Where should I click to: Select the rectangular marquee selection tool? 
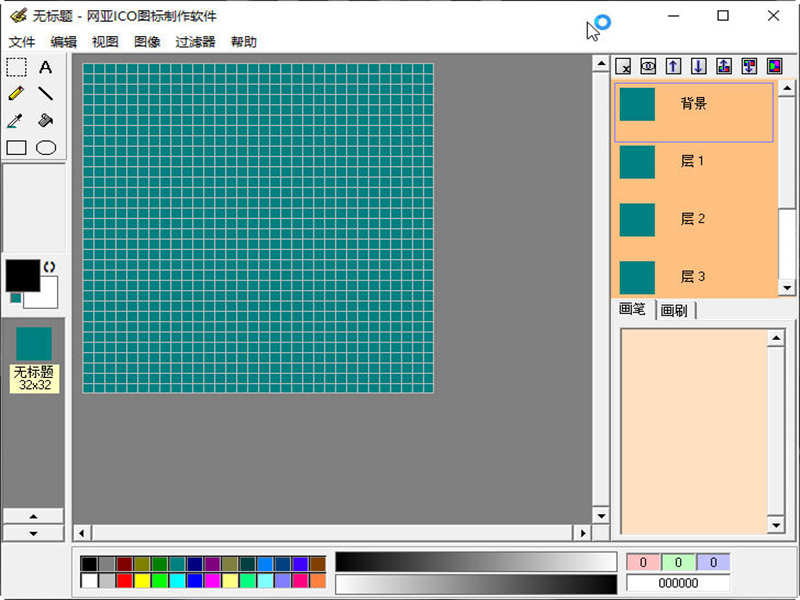(16, 67)
